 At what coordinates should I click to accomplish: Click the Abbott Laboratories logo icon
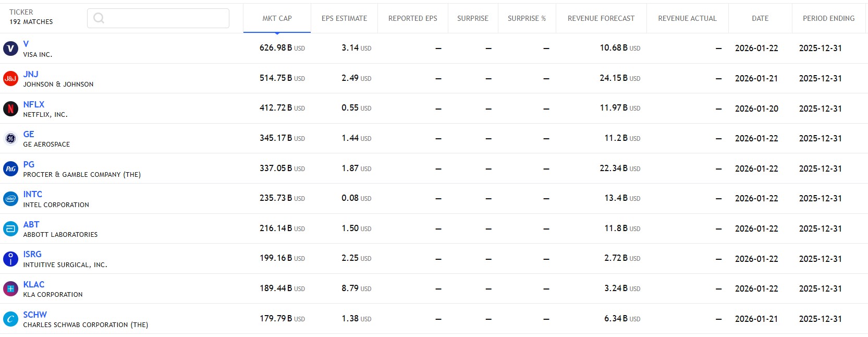(10, 229)
